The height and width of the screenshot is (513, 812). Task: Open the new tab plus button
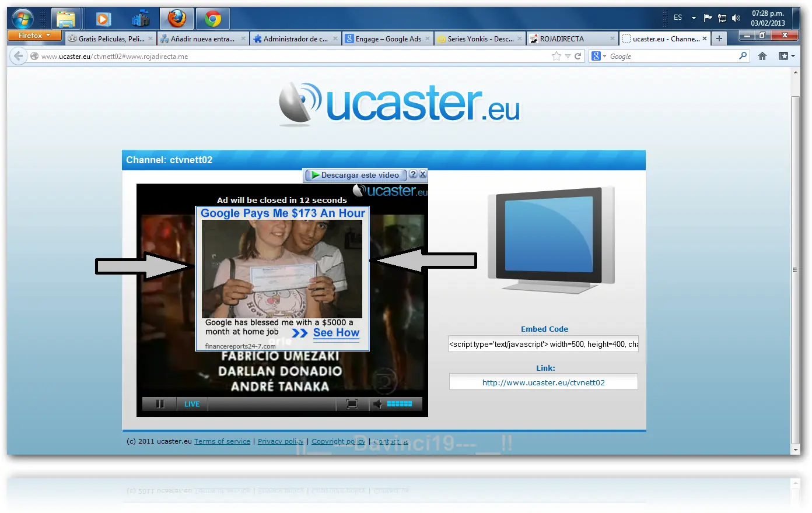click(x=719, y=38)
